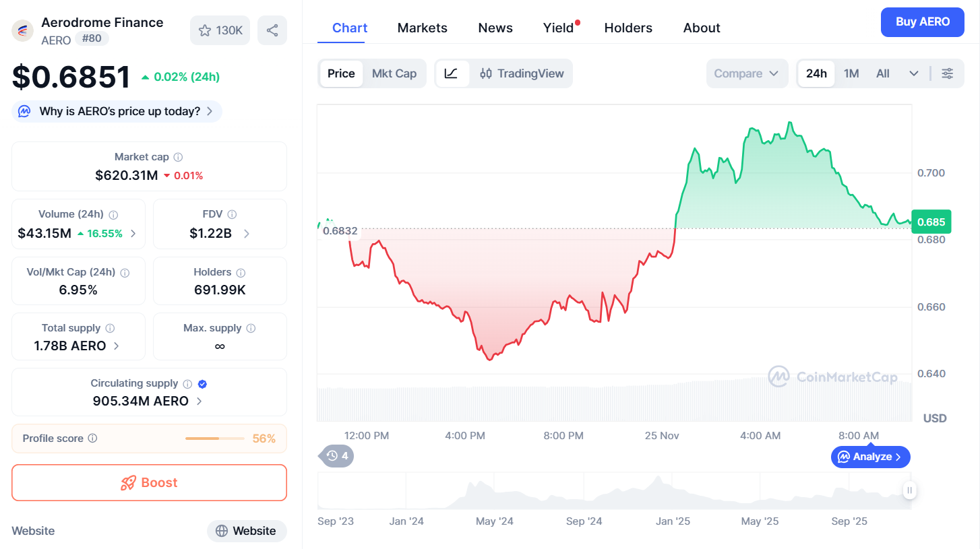Switch chart to Mkt Cap view

(x=394, y=73)
